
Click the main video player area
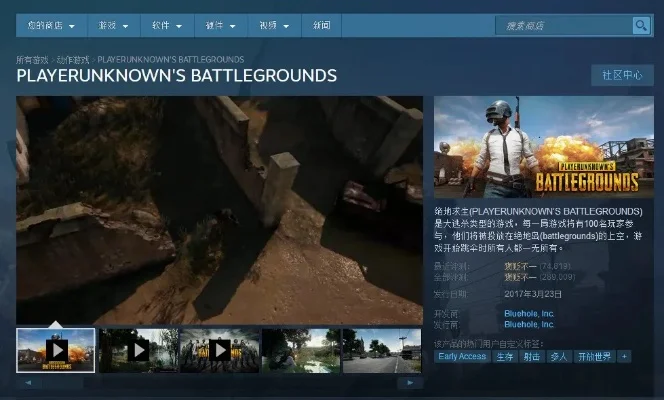tap(219, 210)
